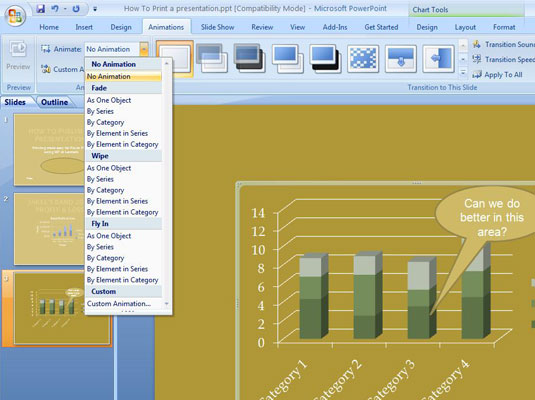Apply the Cut Through Black transition
The width and height of the screenshot is (535, 400).
coord(326,59)
